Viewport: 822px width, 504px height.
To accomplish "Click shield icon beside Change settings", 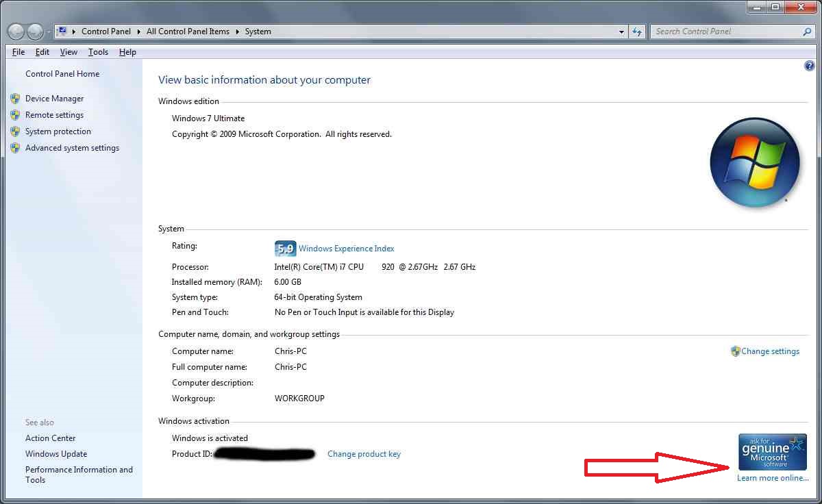I will (x=735, y=351).
